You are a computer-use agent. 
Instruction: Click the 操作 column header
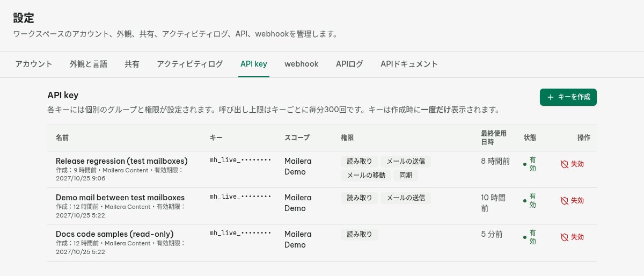584,138
